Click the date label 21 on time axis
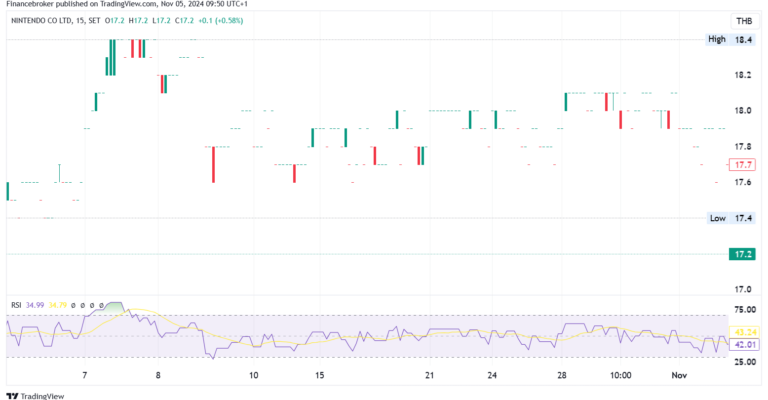The width and height of the screenshot is (768, 400). (x=430, y=376)
